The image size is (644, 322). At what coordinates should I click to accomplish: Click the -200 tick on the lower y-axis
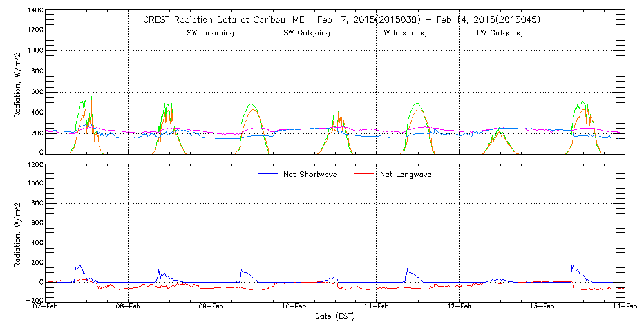34,300
